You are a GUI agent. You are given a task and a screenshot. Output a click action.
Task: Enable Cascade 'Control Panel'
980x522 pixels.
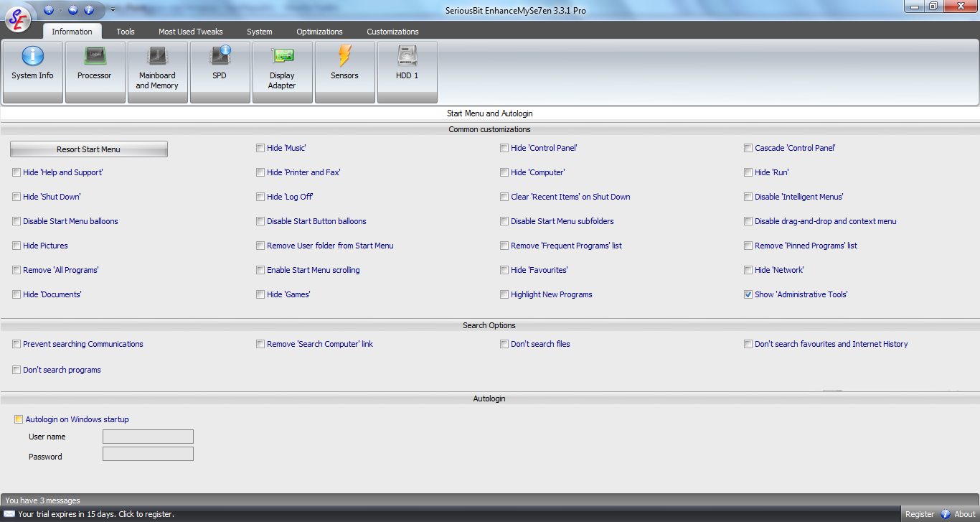point(748,148)
